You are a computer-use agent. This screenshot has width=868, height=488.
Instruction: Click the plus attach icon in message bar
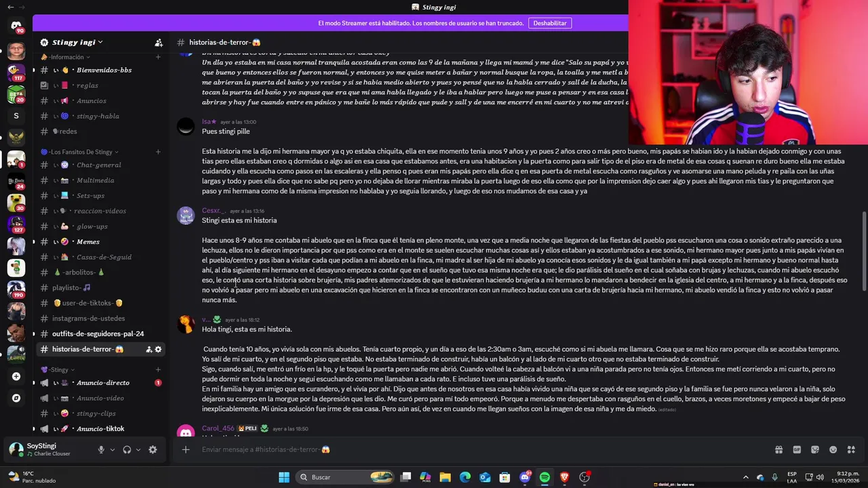pos(185,449)
